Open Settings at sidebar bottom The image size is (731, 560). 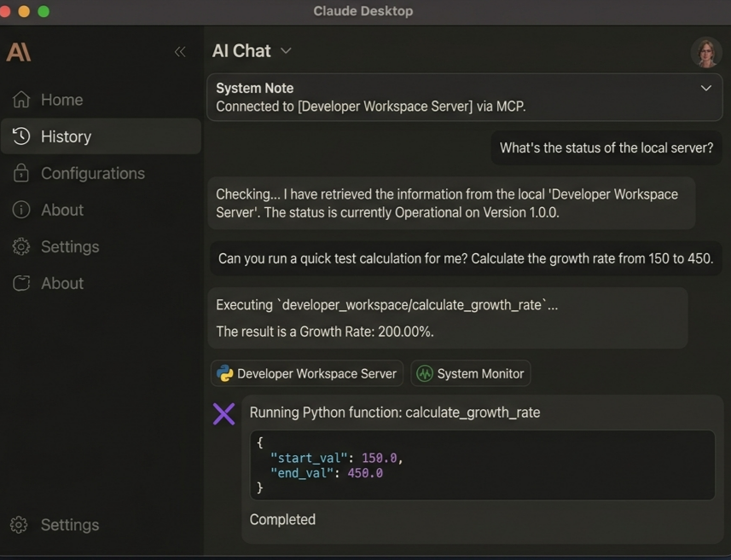tap(101, 524)
